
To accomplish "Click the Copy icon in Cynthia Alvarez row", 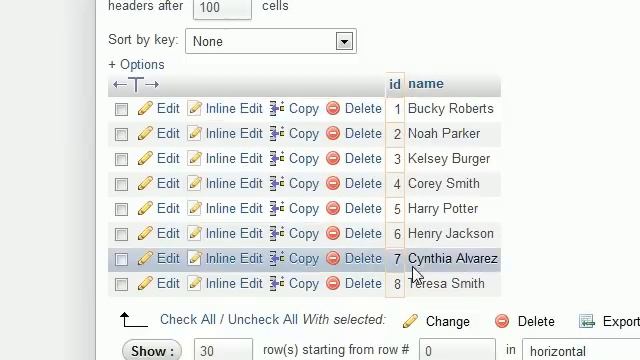I will (x=277, y=258).
